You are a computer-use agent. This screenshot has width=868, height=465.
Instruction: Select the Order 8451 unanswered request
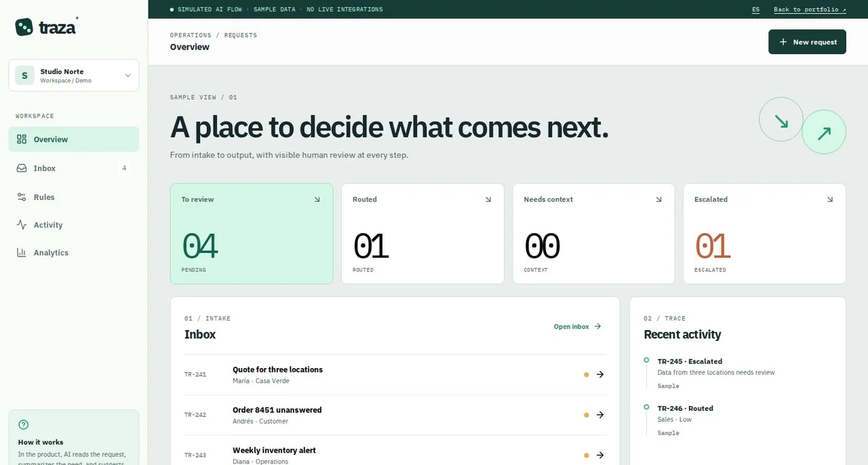coord(395,416)
